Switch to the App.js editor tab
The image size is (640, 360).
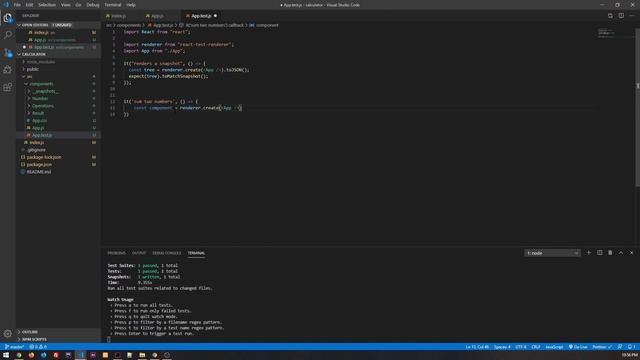point(161,16)
